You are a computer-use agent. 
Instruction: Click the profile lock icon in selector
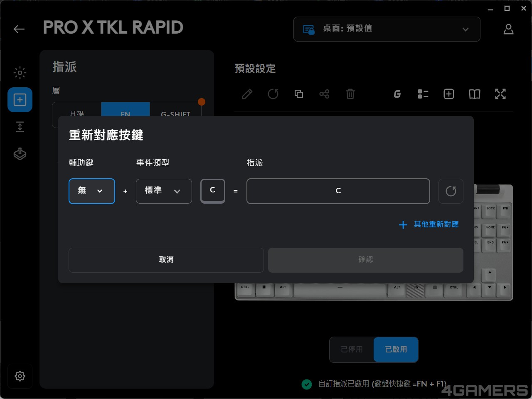click(308, 30)
